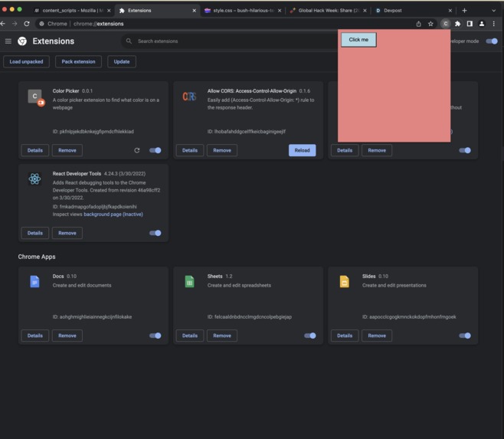504x439 pixels.
Task: Remove Allow CORS extension
Action: (222, 150)
